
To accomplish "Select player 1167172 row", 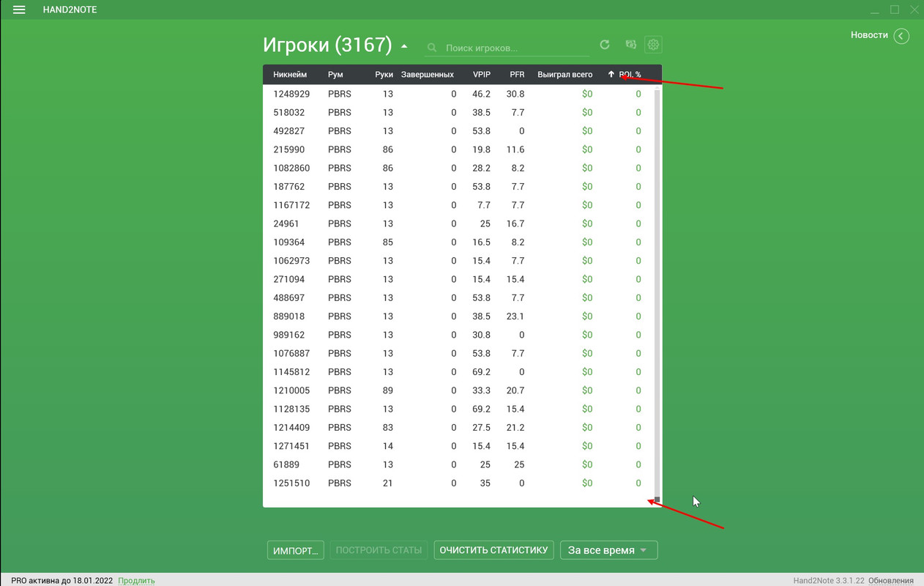I will tap(458, 205).
